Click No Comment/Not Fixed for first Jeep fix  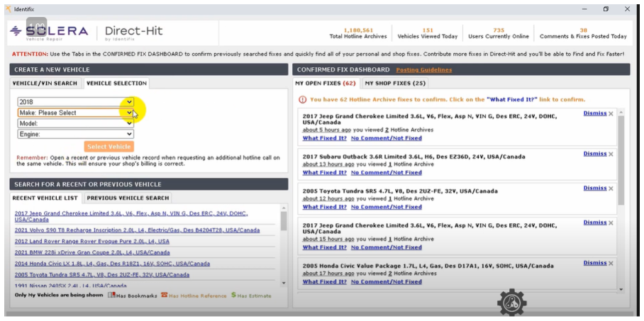pos(386,138)
